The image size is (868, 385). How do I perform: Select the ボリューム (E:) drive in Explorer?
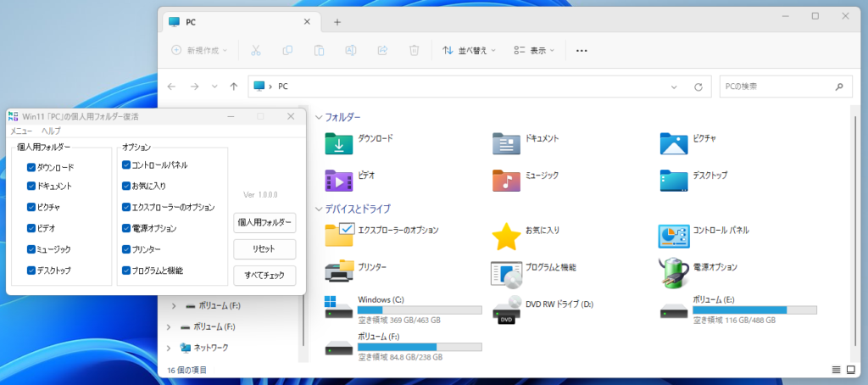738,310
